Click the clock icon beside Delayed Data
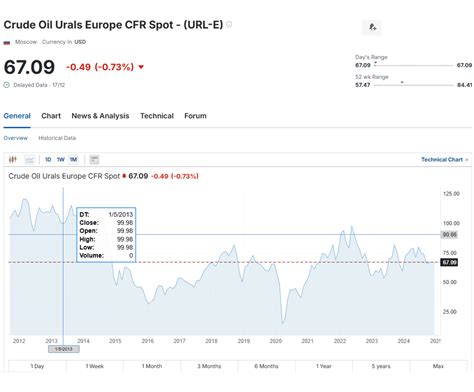The width and height of the screenshot is (474, 392). pos(7,85)
